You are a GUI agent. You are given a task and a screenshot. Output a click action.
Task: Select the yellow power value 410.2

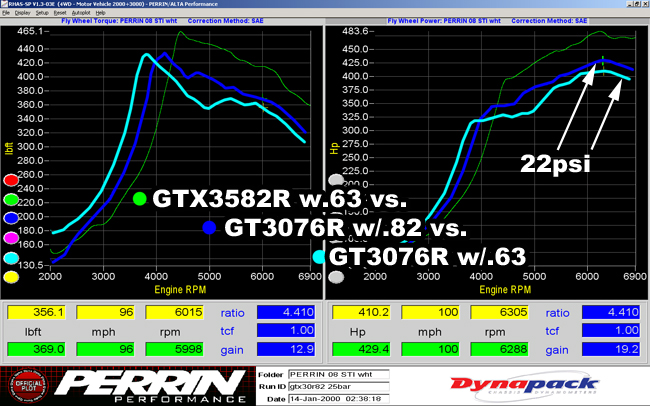(x=361, y=312)
